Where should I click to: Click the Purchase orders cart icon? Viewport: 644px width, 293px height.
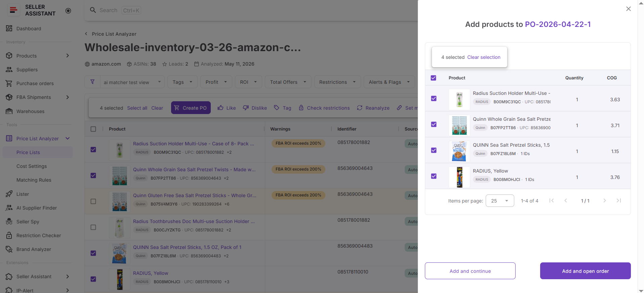coord(9,83)
